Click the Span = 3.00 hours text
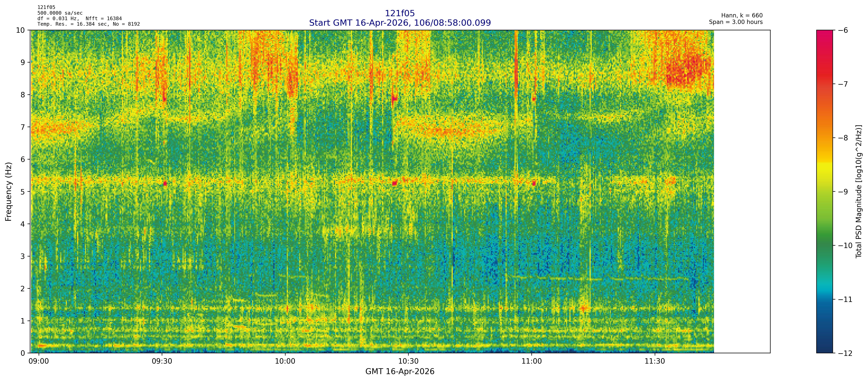Viewport: 868px width, 381px height. [736, 22]
